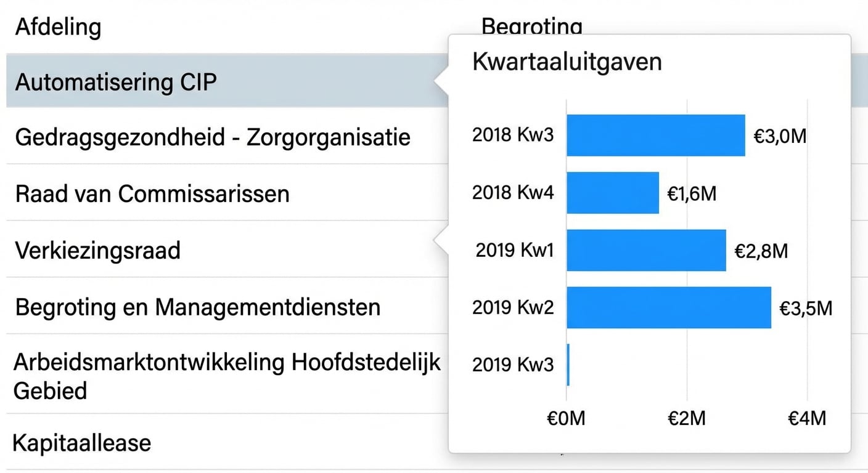Select the Arbeidsmarktontwikkeling Hoofdstedelijk Gebied row
Viewport: 868px width, 473px height.
pos(228,376)
